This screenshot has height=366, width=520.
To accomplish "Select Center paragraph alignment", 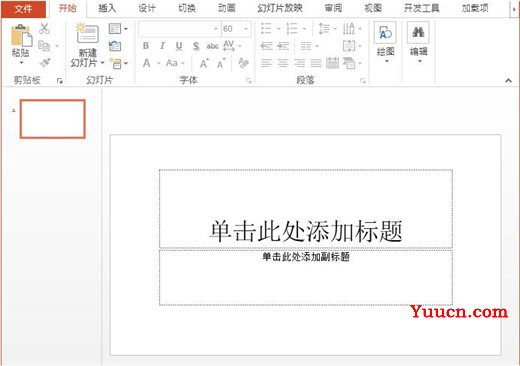I will point(283,63).
